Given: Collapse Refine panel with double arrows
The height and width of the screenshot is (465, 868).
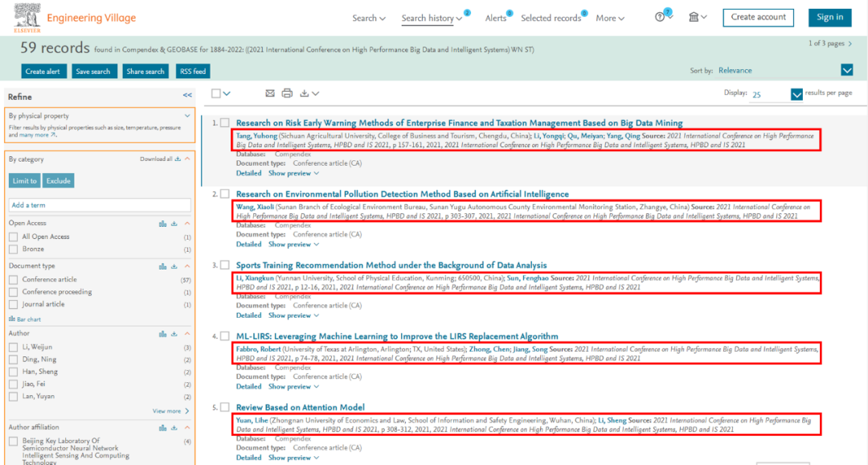Looking at the screenshot, I should [x=187, y=95].
